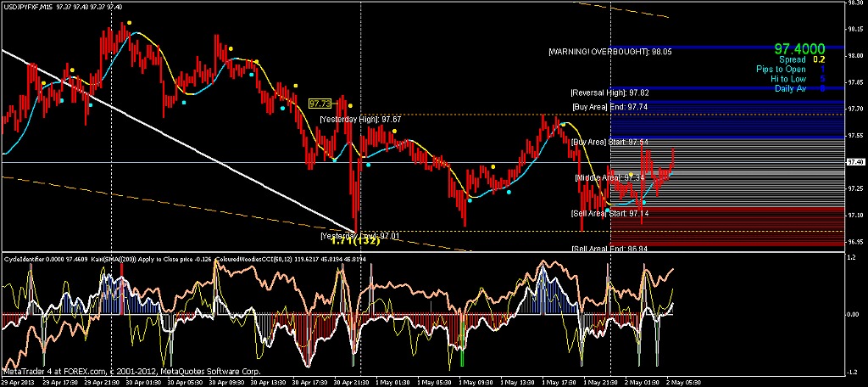Viewport: 868px width, 387px height.
Task: Click the [Middle Area]: 97.34 label
Action: [610, 178]
